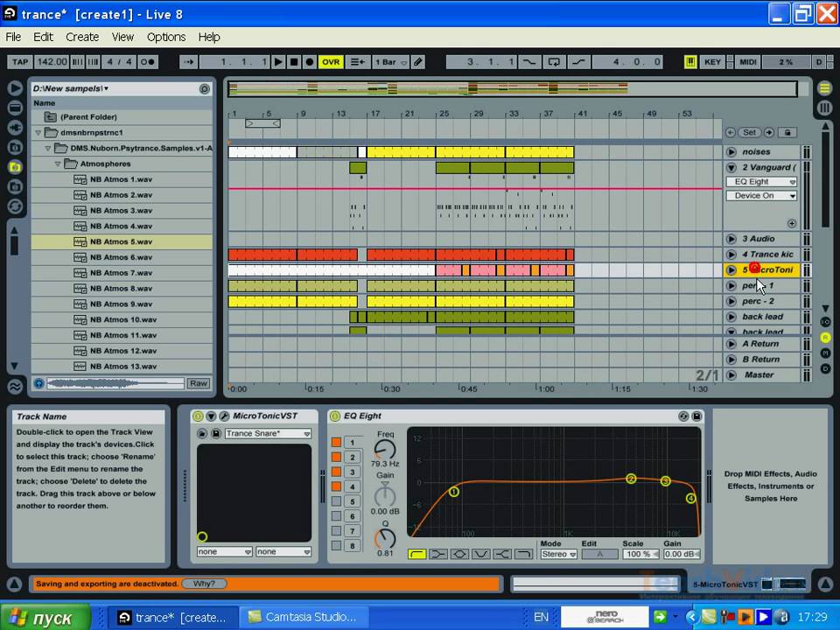The width and height of the screenshot is (840, 630).
Task: Toggle the Punch-Out switch
Action: click(578, 62)
